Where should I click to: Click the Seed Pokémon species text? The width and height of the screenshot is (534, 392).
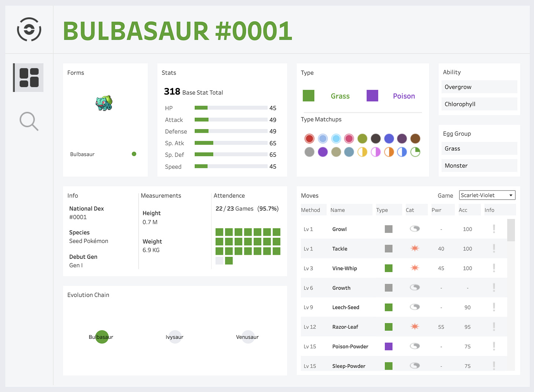(x=89, y=241)
